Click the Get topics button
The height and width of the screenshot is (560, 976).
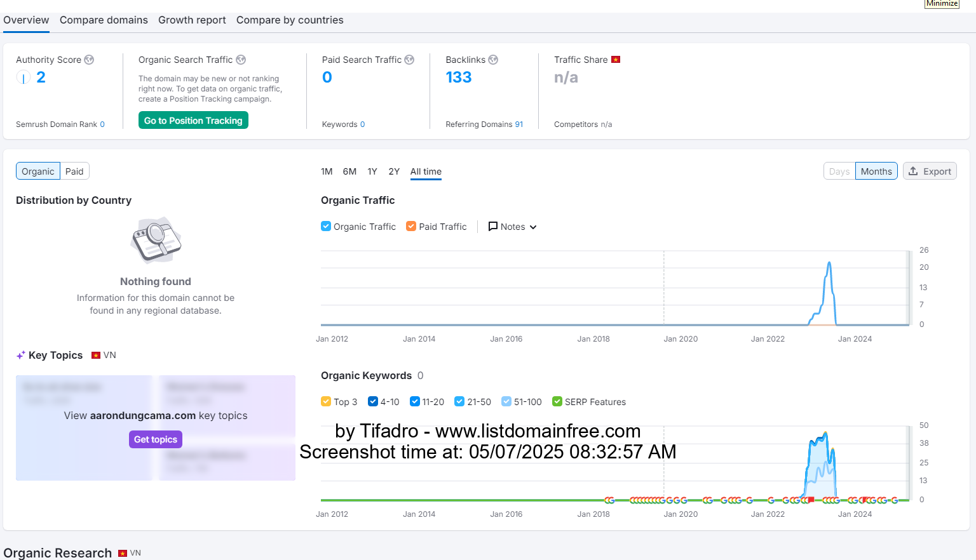pyautogui.click(x=156, y=439)
